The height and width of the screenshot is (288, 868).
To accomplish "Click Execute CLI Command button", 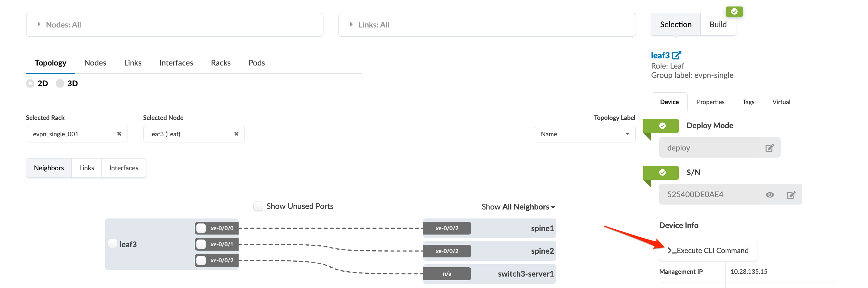I will tap(708, 251).
